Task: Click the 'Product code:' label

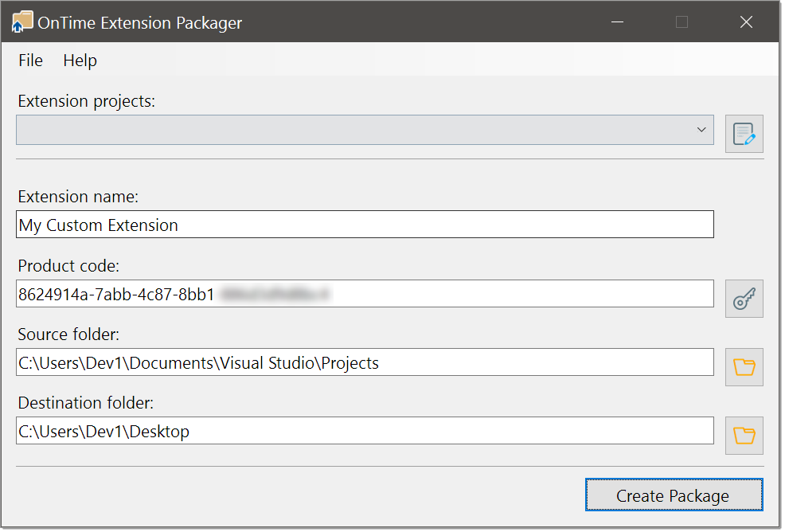Action: 69,267
